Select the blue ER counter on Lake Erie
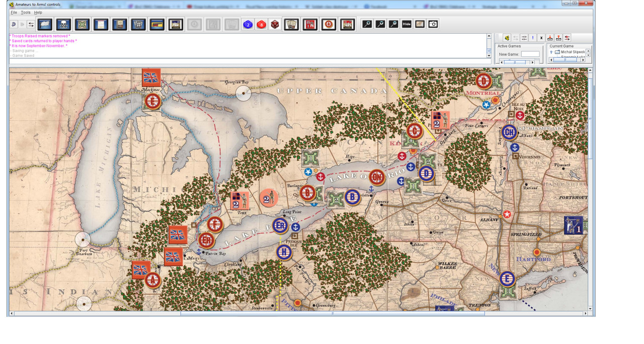644x344 pixels. point(280,226)
